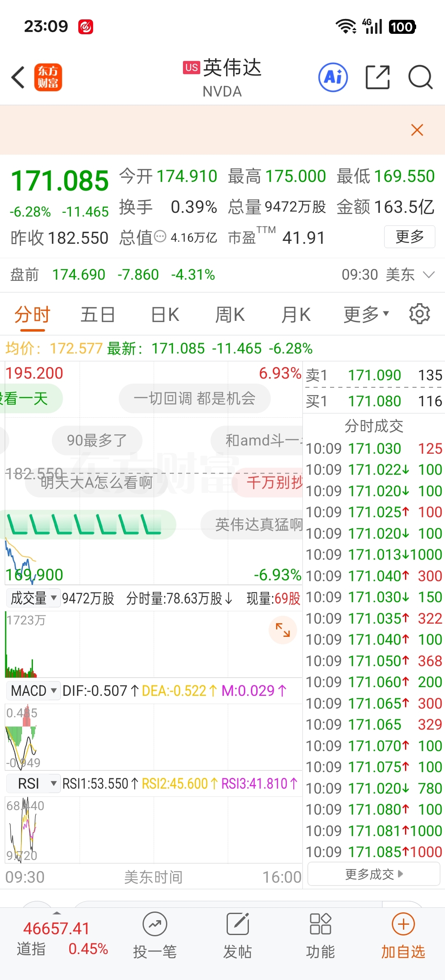Tap the battery indicator
Viewport: 445px width, 980px height.
click(402, 27)
